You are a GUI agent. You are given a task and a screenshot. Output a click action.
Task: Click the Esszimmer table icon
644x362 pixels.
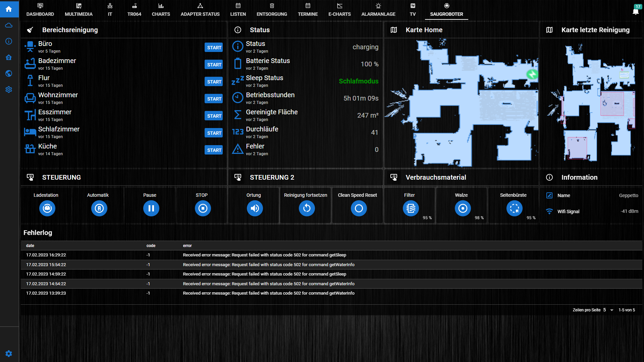pyautogui.click(x=30, y=115)
